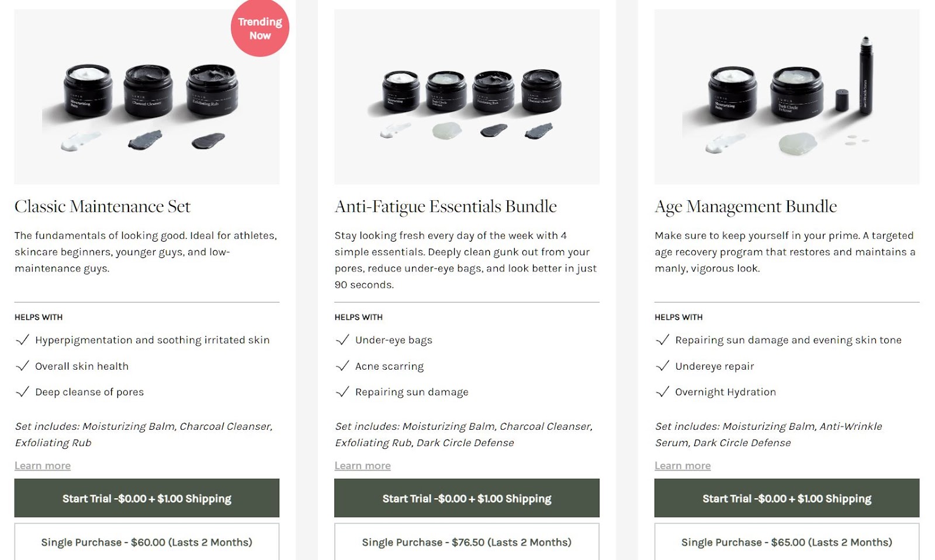Follow Learn more under Anti-Fatigue Essentials Bundle
The width and height of the screenshot is (935, 560).
pyautogui.click(x=362, y=465)
